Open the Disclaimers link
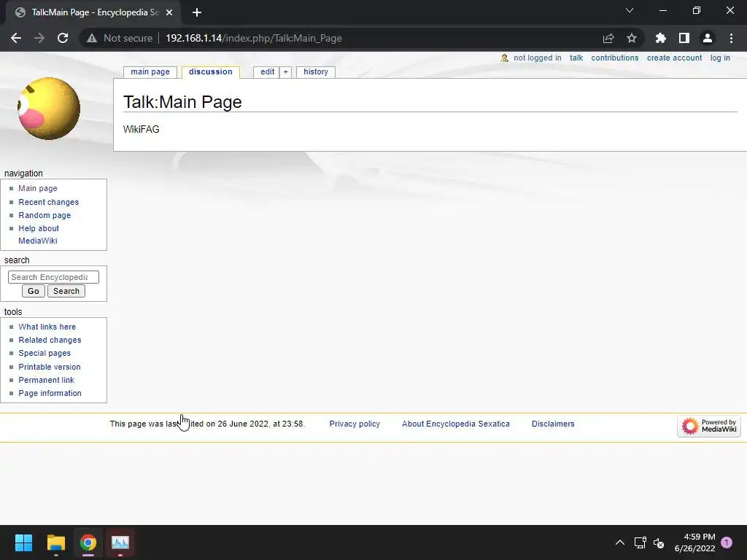This screenshot has width=747, height=560. coord(553,424)
